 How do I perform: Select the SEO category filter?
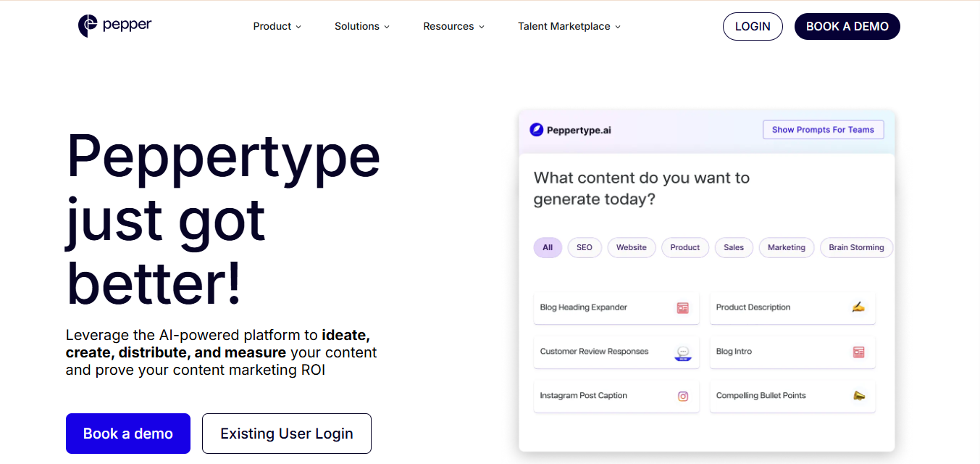click(585, 247)
